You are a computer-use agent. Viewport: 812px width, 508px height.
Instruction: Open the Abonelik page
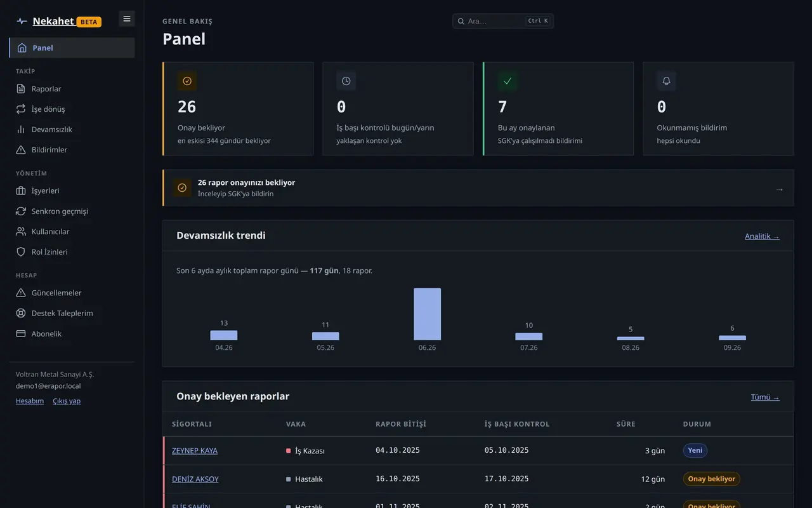72,333
